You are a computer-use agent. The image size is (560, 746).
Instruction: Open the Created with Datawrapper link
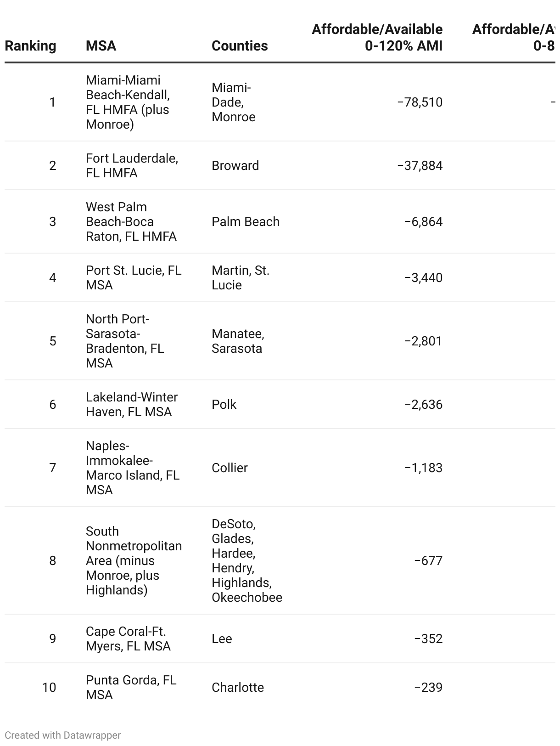pos(62,735)
